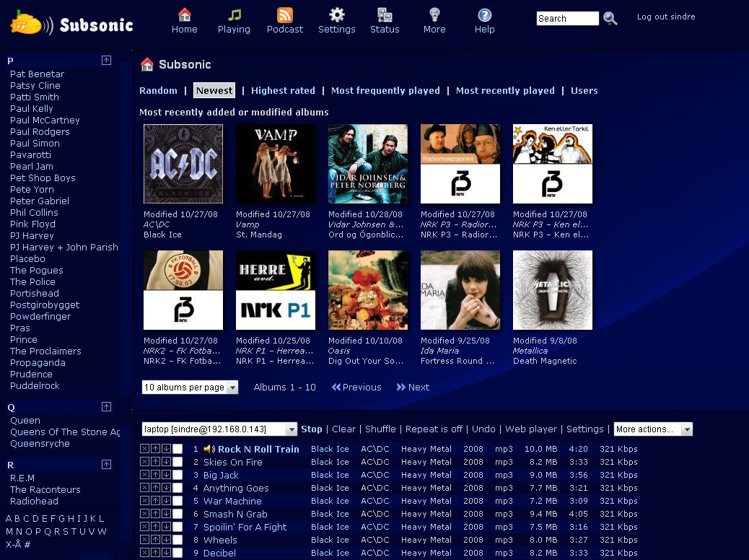Click the Home icon in the top toolbar

184,14
